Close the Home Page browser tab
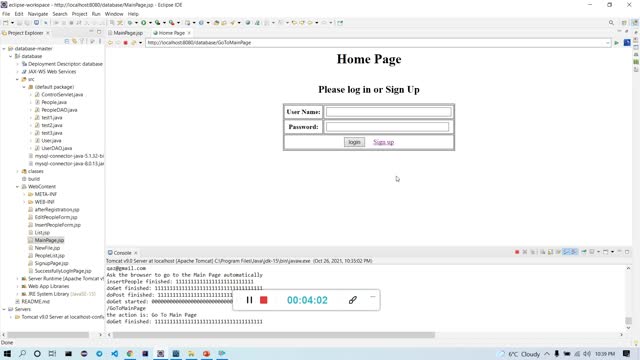 click(x=189, y=33)
